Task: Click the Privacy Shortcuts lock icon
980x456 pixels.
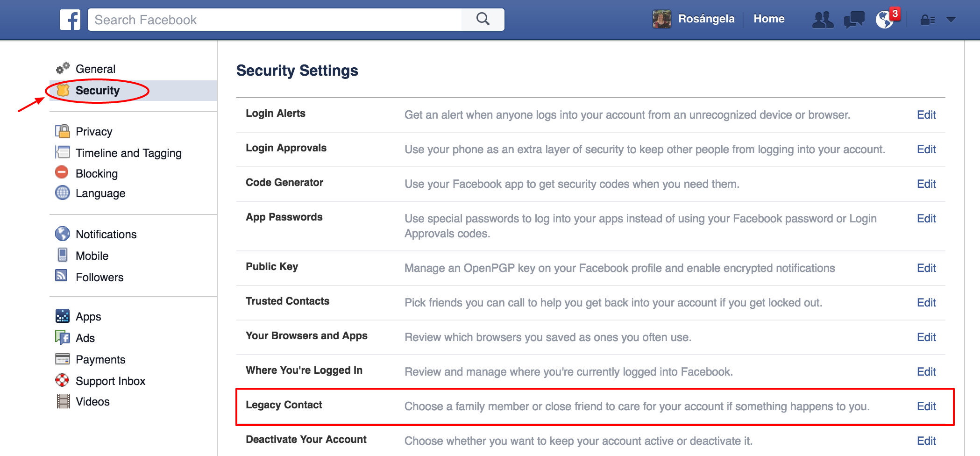Action: click(x=927, y=20)
